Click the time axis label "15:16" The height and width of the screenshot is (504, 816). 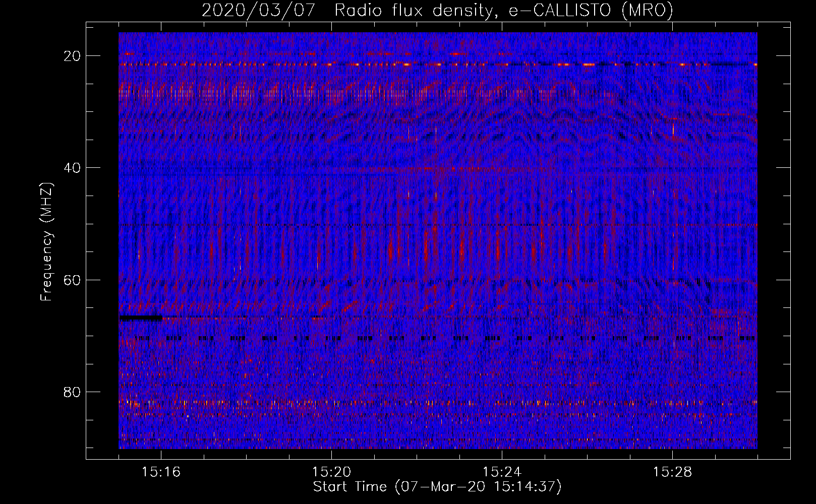point(161,472)
